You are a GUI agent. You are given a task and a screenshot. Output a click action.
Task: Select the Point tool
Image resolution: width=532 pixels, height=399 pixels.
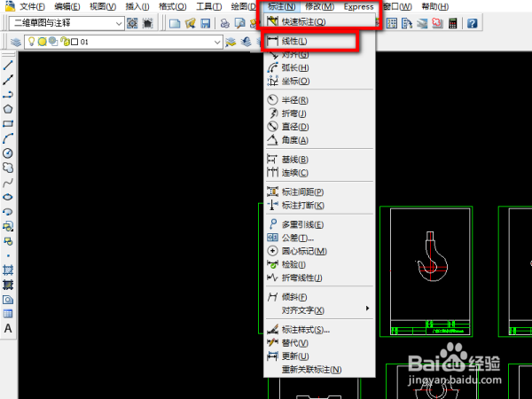[8, 255]
